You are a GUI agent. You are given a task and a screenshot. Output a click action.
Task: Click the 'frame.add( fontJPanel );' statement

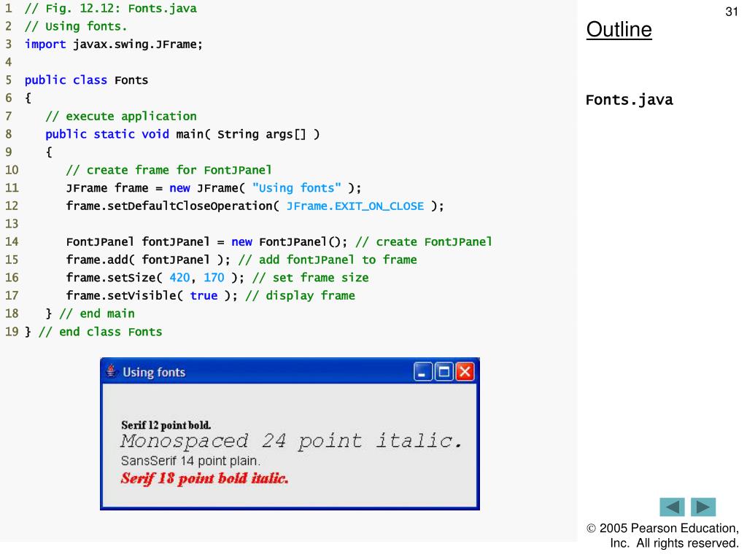148,260
